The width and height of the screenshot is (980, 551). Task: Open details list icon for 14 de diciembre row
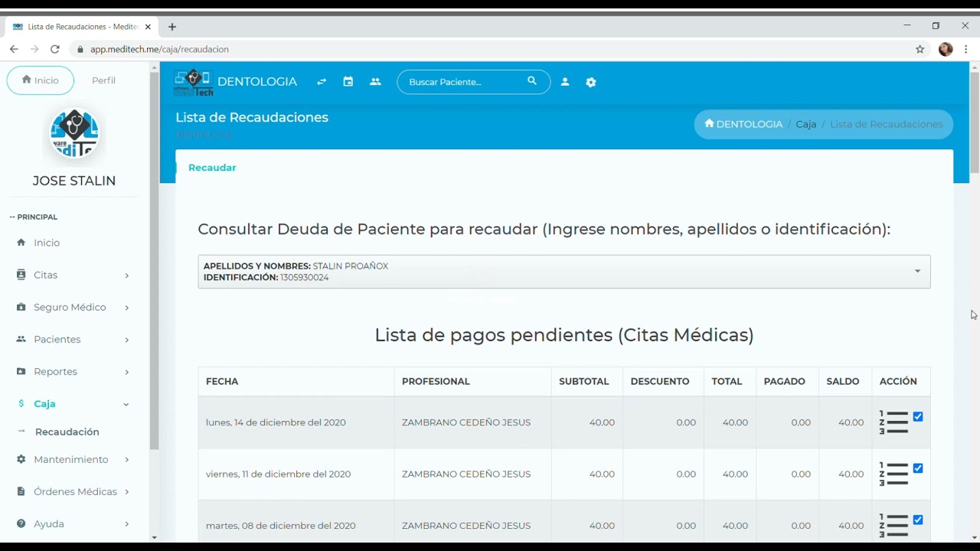click(x=893, y=422)
